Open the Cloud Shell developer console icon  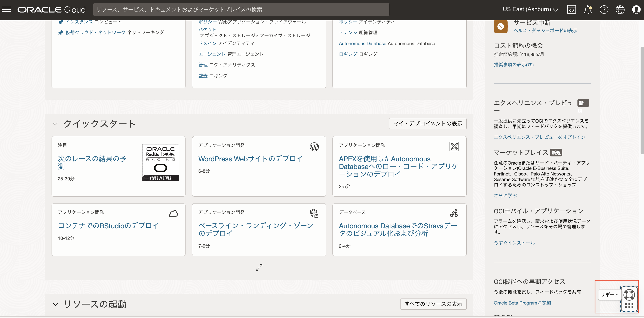click(x=572, y=9)
